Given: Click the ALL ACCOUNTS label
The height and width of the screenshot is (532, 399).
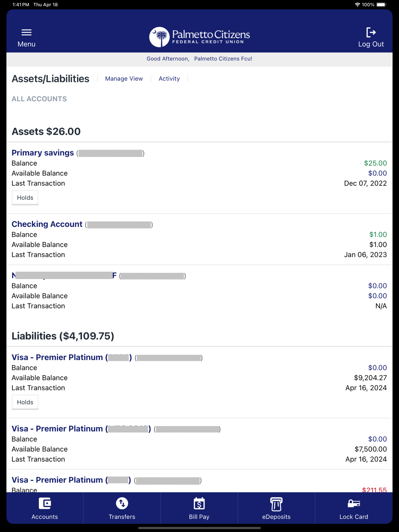Looking at the screenshot, I should [x=39, y=99].
